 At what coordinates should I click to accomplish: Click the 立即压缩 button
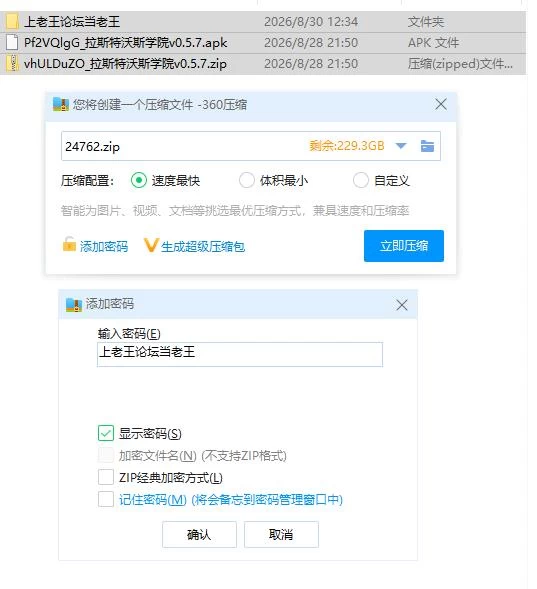[x=404, y=246]
